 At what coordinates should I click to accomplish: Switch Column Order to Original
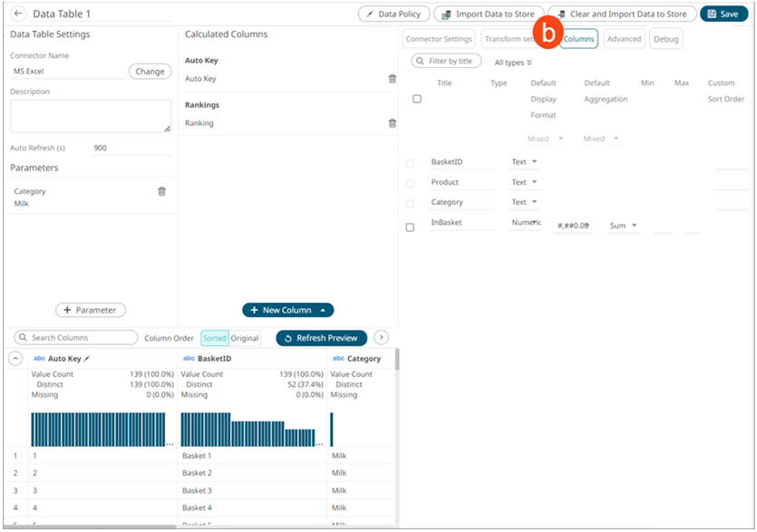pos(245,337)
